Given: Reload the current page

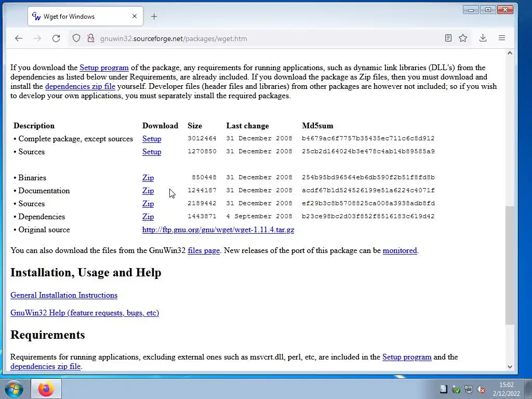Looking at the screenshot, I should click(56, 38).
